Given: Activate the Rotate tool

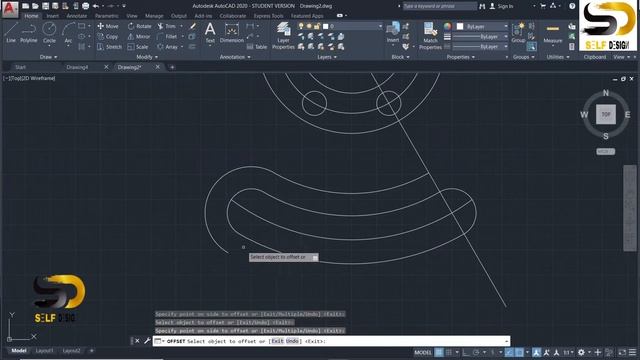Looking at the screenshot, I should point(140,26).
